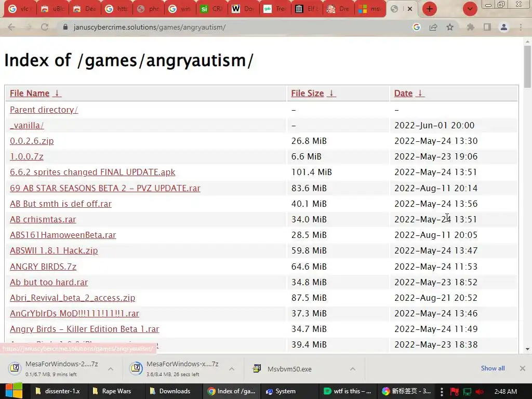Switch to the msv Microsoft tab
Viewport: 532px width, 399px height.
pos(370,9)
